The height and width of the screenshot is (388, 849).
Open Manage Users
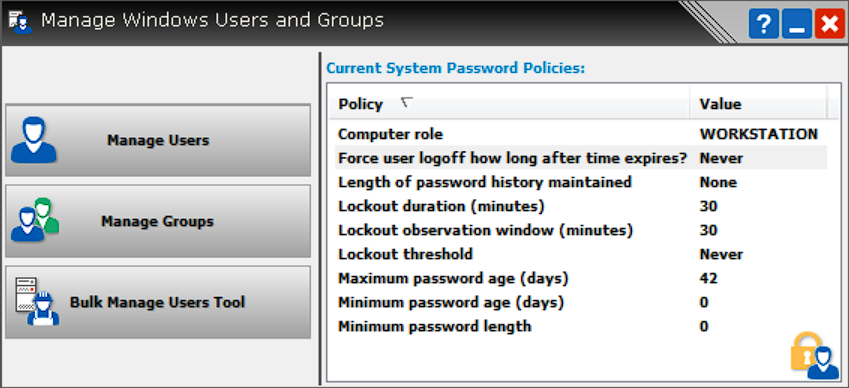[x=158, y=140]
